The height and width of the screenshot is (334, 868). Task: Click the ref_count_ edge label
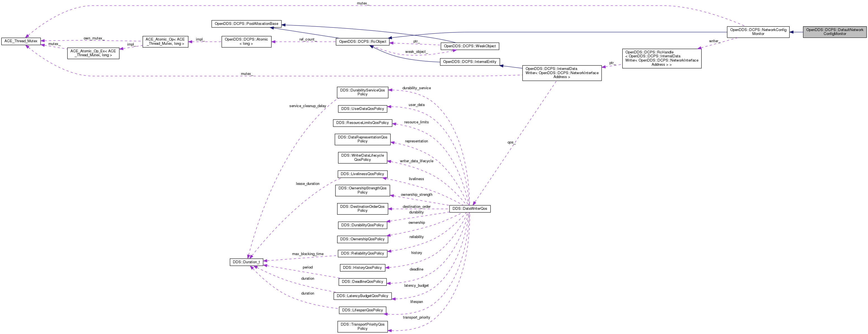308,39
